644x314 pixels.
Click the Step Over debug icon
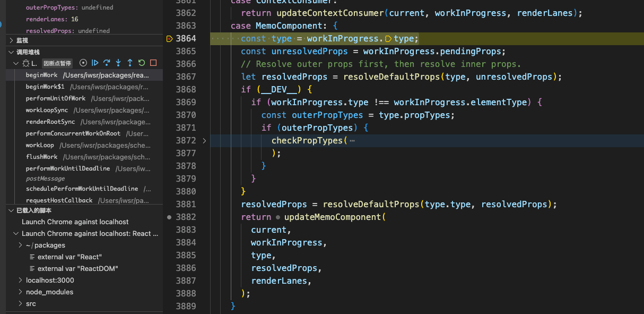coord(107,63)
